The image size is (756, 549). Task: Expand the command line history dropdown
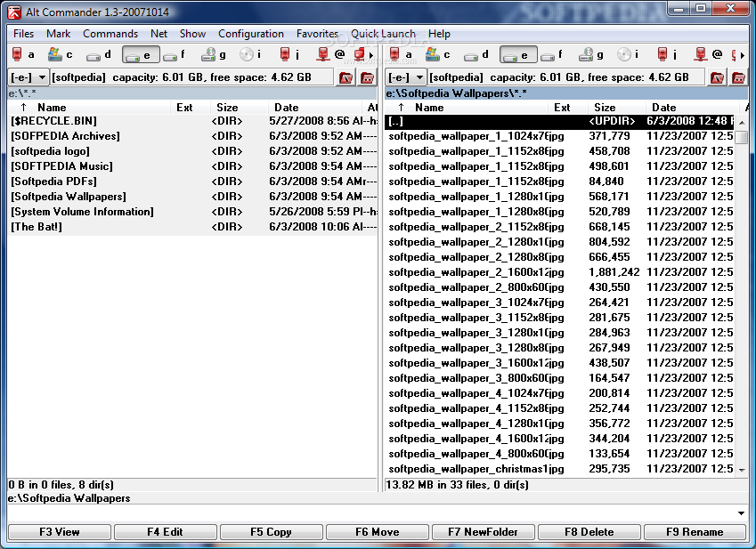coord(741,513)
